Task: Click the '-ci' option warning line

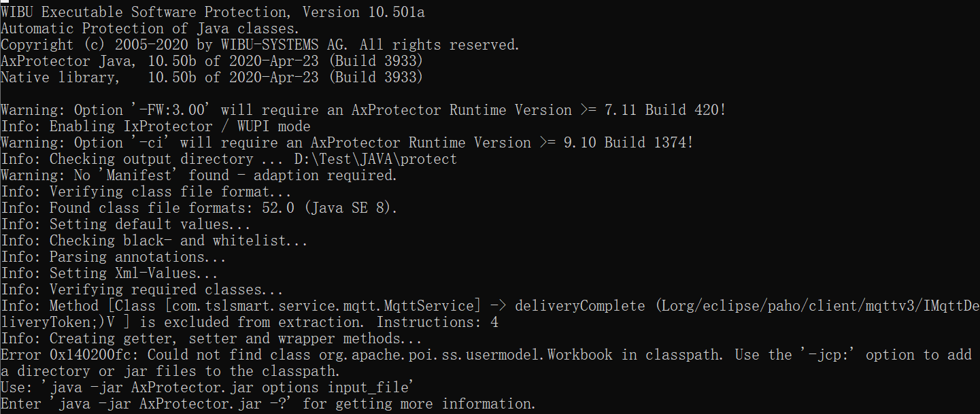Action: pyautogui.click(x=347, y=143)
